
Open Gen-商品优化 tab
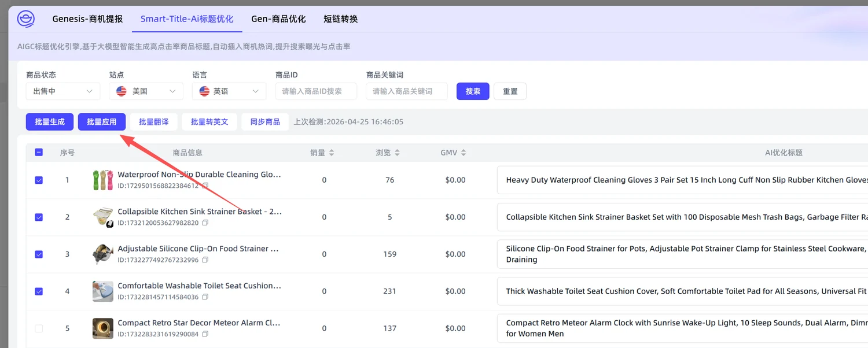(x=278, y=19)
